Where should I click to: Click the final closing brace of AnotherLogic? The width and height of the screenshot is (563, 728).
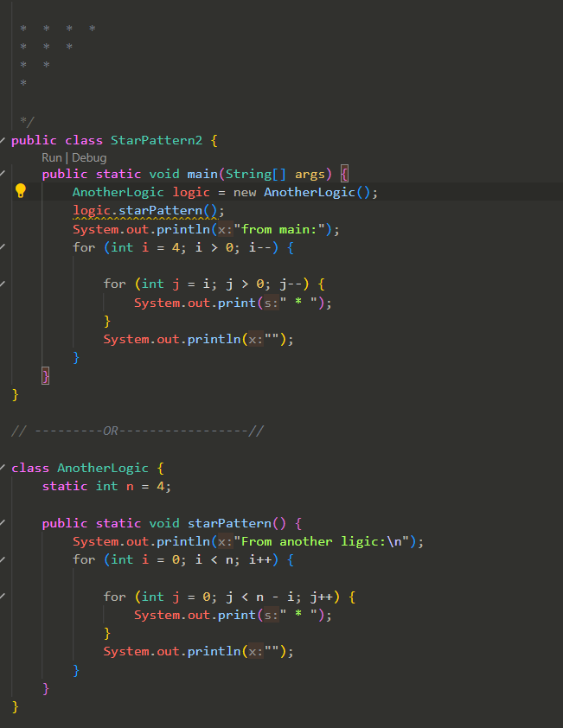16,706
